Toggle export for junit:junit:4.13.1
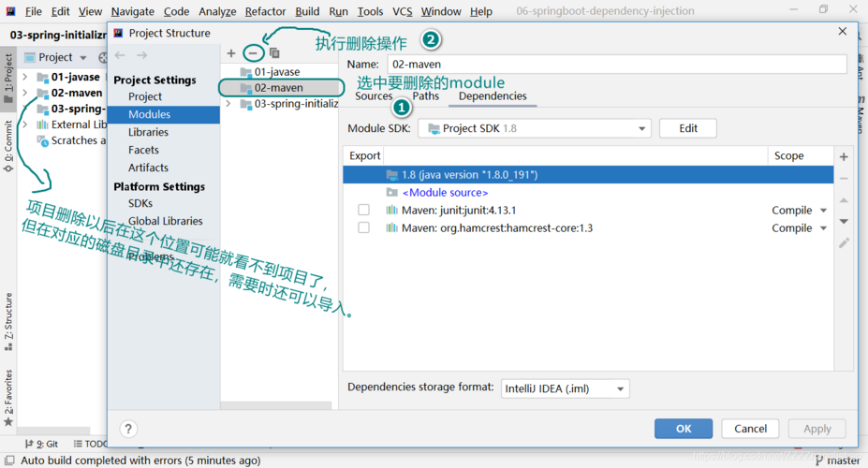The width and height of the screenshot is (868, 468). point(363,211)
